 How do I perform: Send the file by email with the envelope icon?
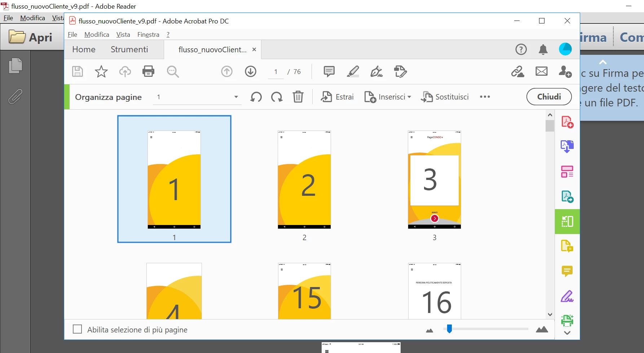point(541,71)
